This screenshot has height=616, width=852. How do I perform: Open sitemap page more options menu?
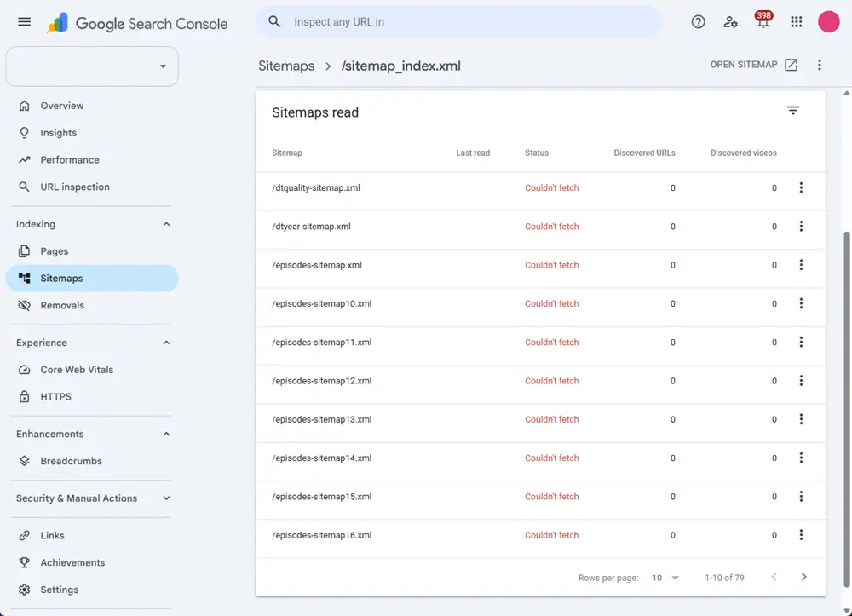click(x=820, y=66)
